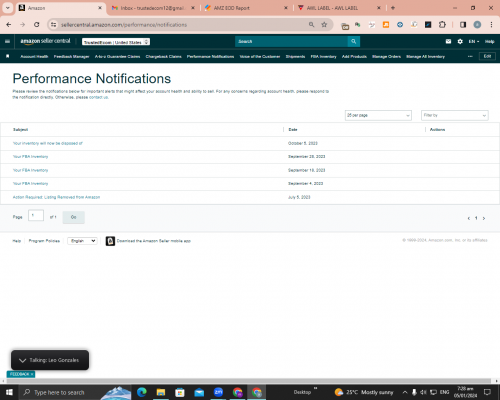Click the browser address bar URL
Image resolution: width=500 pixels, height=400 pixels.
pyautogui.click(x=124, y=25)
